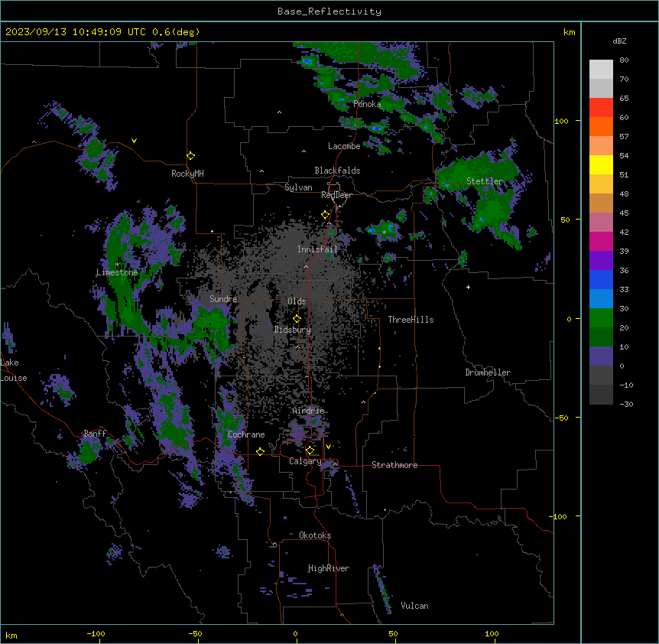The image size is (659, 644).
Task: Pick the slate-blue 0-10 dBZ legend swatch
Action: pyautogui.click(x=601, y=356)
